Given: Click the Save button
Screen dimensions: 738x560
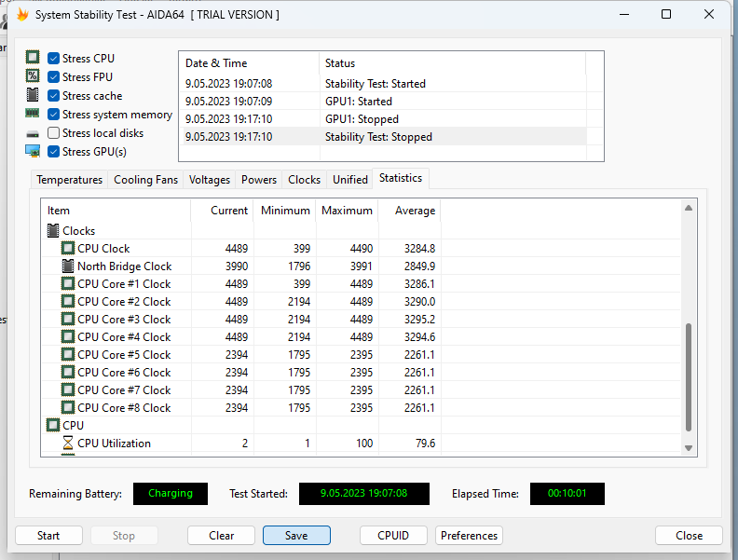Looking at the screenshot, I should click(x=296, y=536).
